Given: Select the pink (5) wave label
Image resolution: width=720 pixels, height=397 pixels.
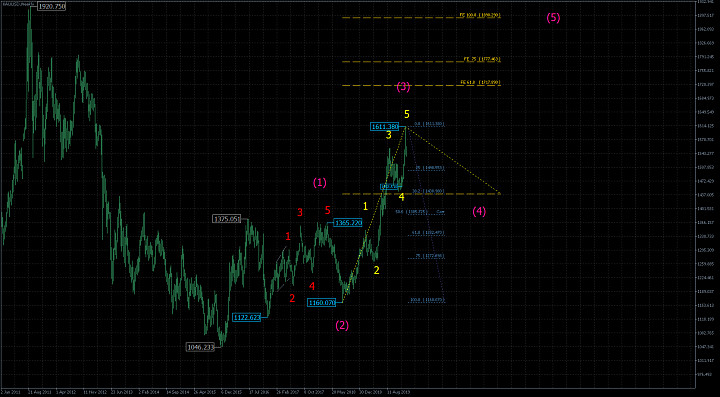Looking at the screenshot, I should tap(553, 18).
